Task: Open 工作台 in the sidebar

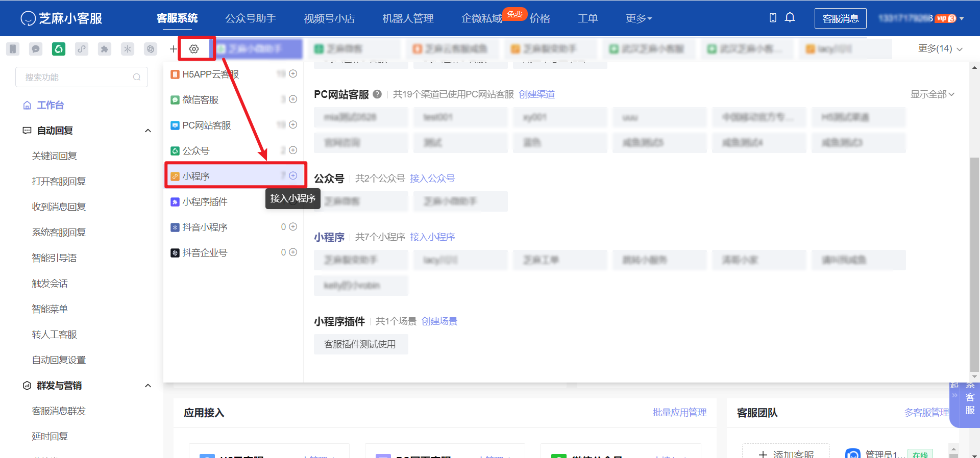Action: (x=50, y=105)
